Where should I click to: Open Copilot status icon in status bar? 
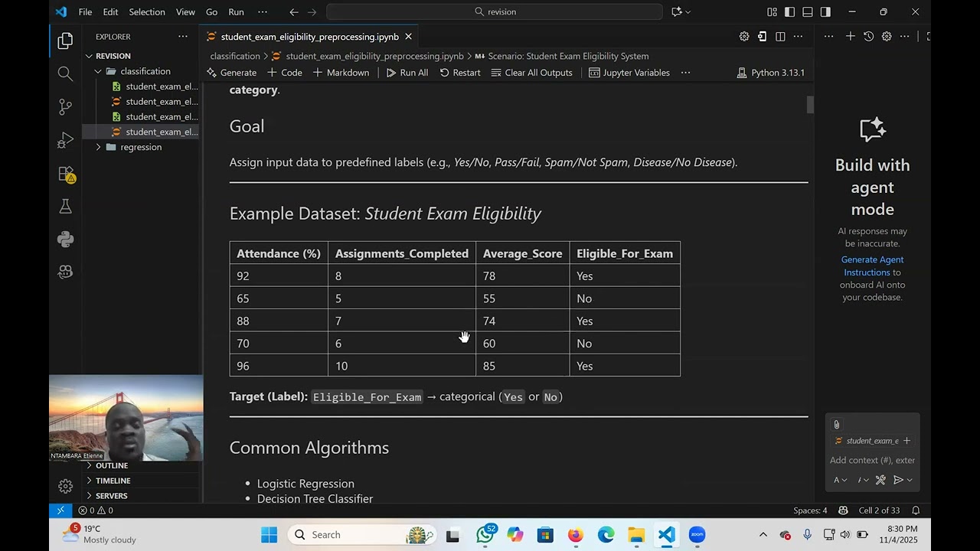coord(843,510)
